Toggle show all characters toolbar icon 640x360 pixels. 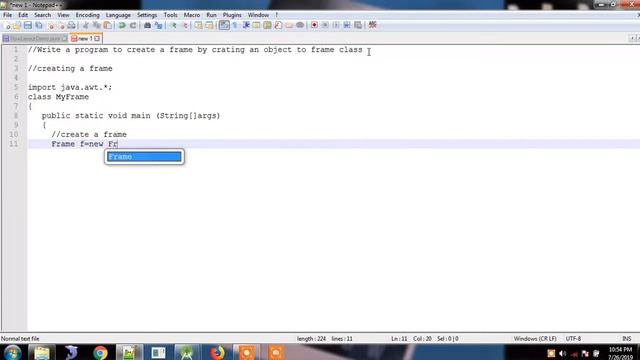coord(235,25)
